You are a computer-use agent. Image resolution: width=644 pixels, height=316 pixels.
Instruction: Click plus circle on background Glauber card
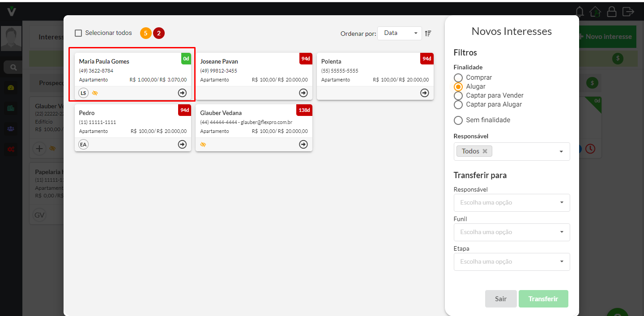(x=39, y=148)
